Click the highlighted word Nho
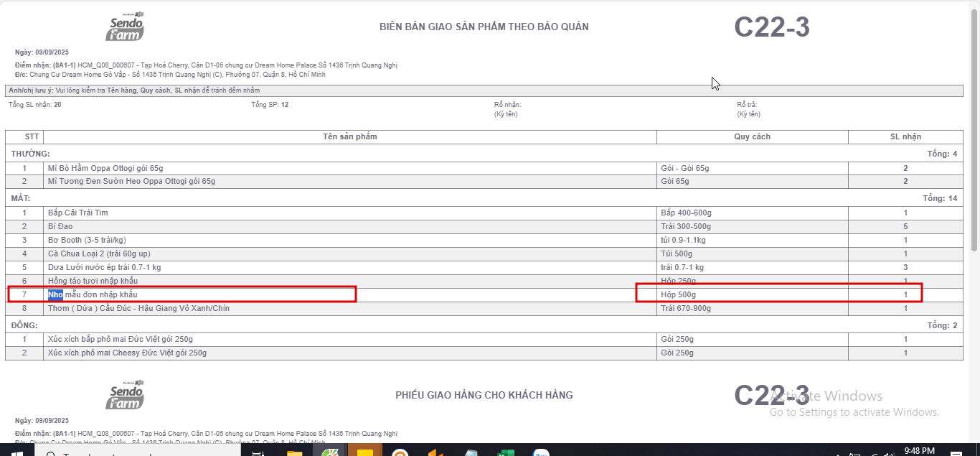The image size is (980, 456). pos(55,294)
